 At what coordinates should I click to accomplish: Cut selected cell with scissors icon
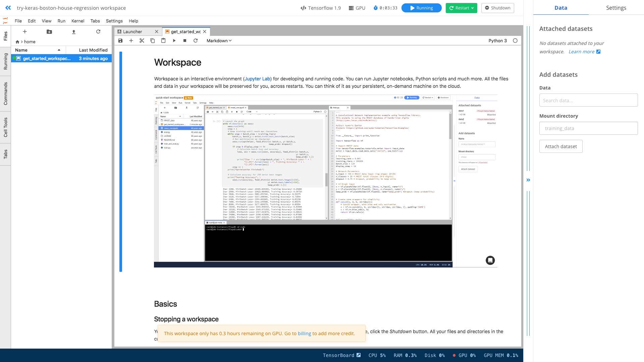pyautogui.click(x=142, y=41)
